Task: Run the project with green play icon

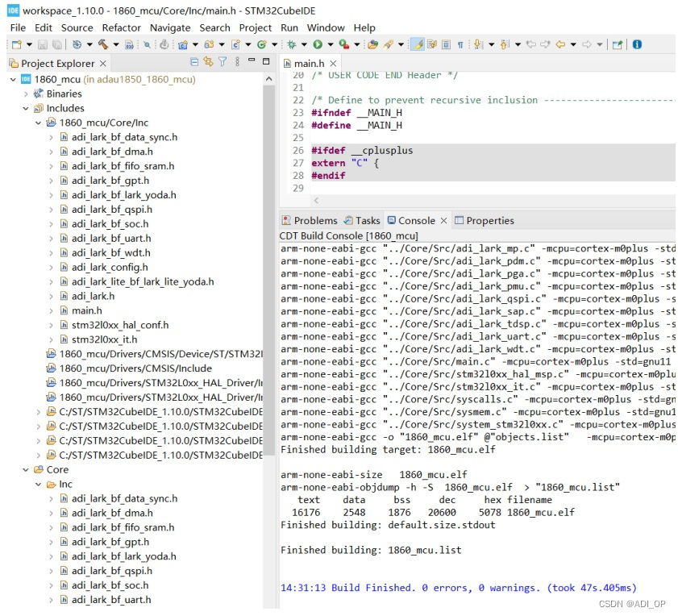Action: tap(318, 44)
